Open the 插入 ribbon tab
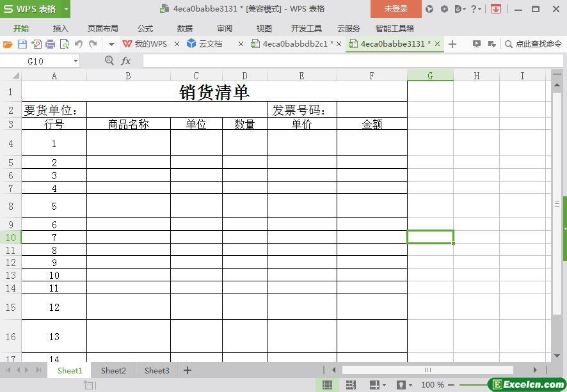 [60, 28]
